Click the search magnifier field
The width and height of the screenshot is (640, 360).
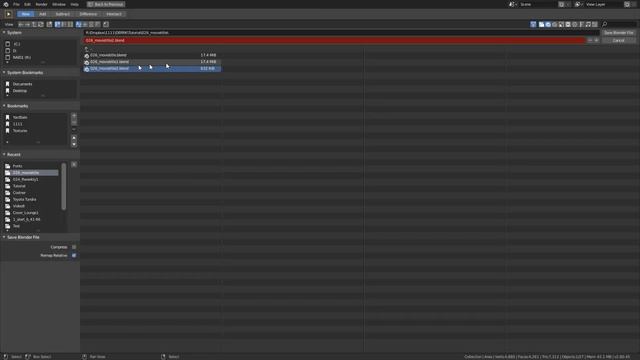(619, 24)
